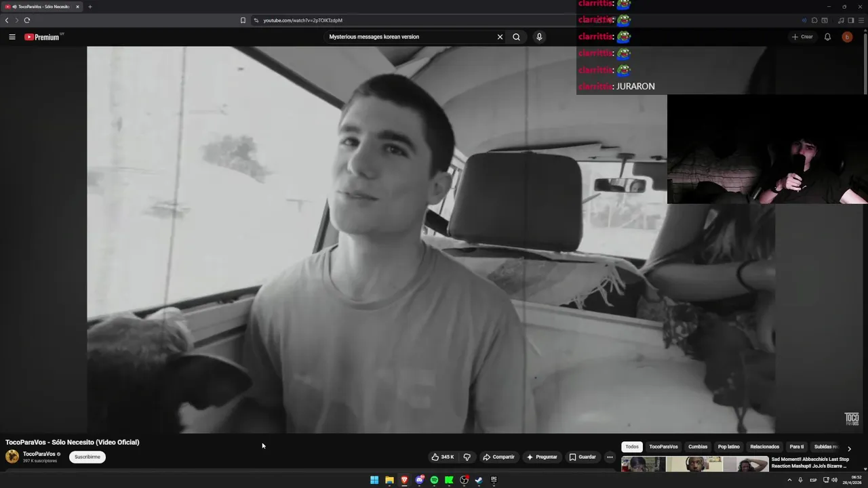868x488 pixels.
Task: Change ESP keyboard language
Action: point(813,480)
